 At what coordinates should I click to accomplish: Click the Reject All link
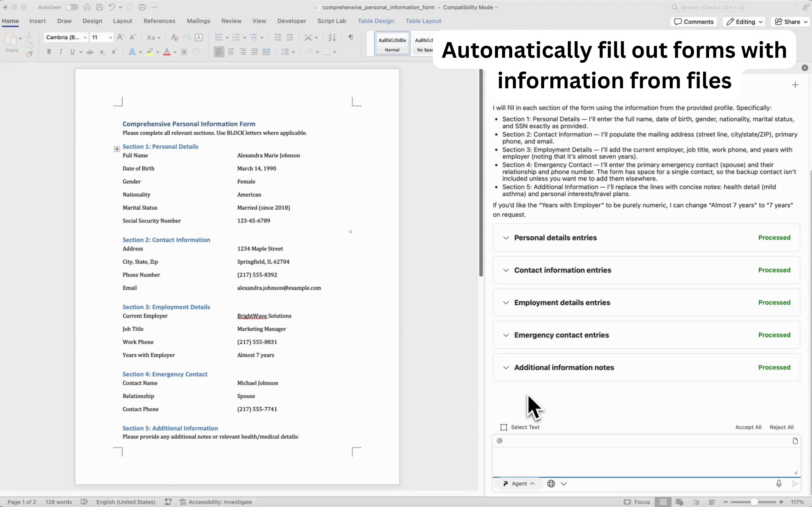781,427
